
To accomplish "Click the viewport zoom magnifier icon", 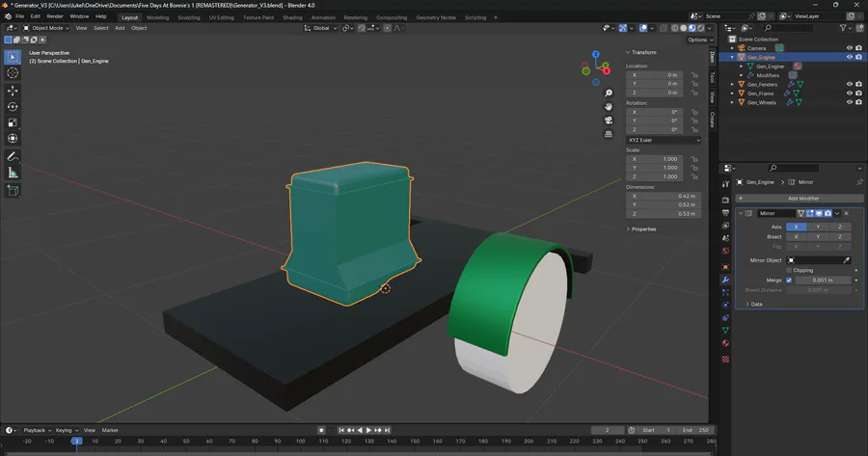I will tap(609, 93).
